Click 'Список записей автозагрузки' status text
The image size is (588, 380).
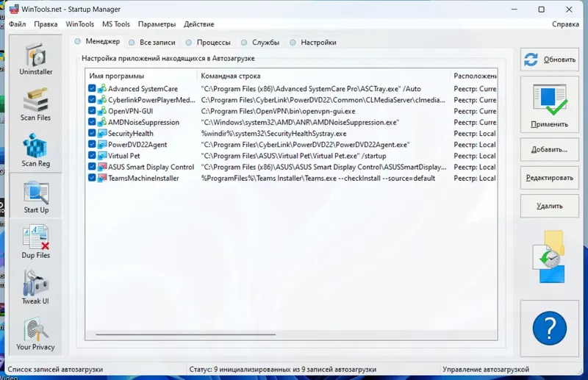pos(55,370)
